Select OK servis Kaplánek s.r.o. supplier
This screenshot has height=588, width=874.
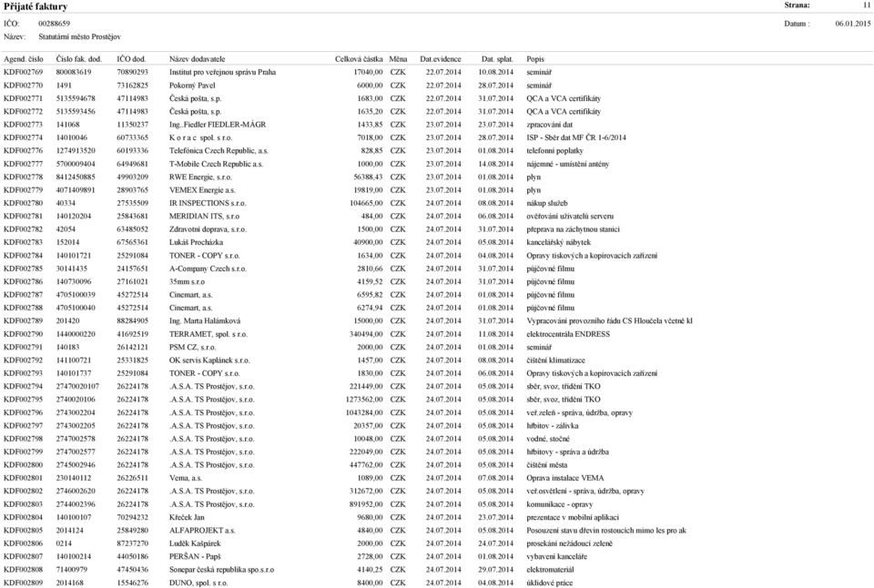click(209, 360)
